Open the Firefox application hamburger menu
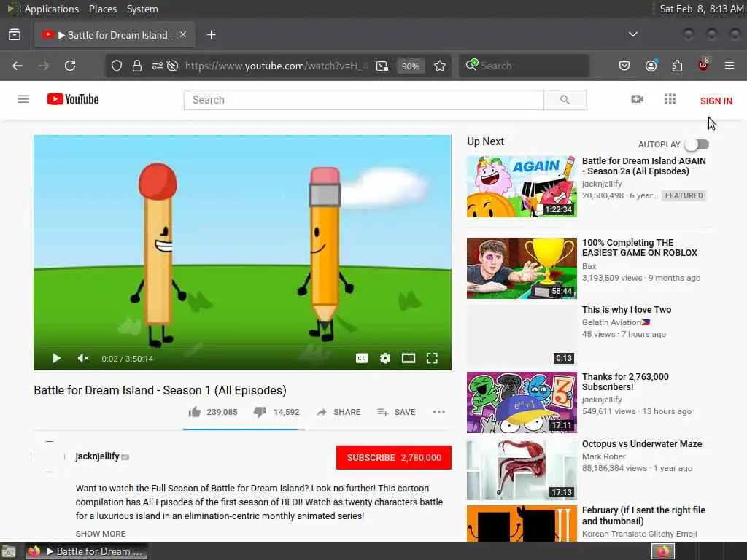Viewport: 747px width, 560px height. [x=729, y=66]
